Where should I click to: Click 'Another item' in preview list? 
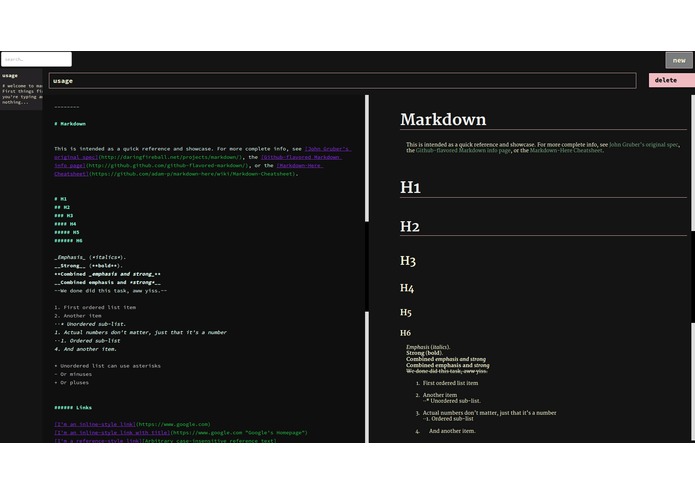pos(440,395)
